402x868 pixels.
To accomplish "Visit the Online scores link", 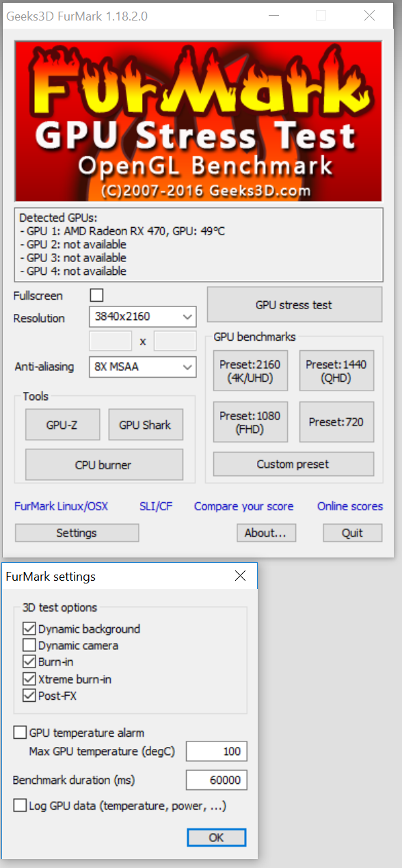I will click(350, 506).
